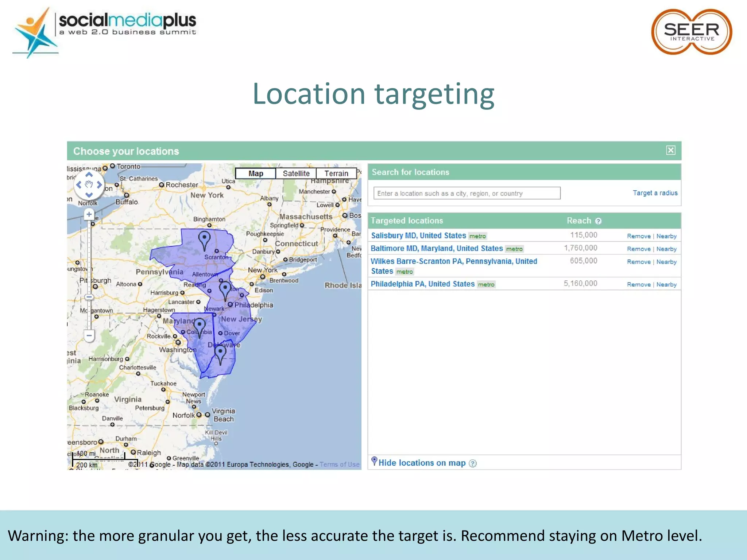Image resolution: width=747 pixels, height=560 pixels.
Task: Click the 1,760,000 reach value
Action: coord(580,248)
